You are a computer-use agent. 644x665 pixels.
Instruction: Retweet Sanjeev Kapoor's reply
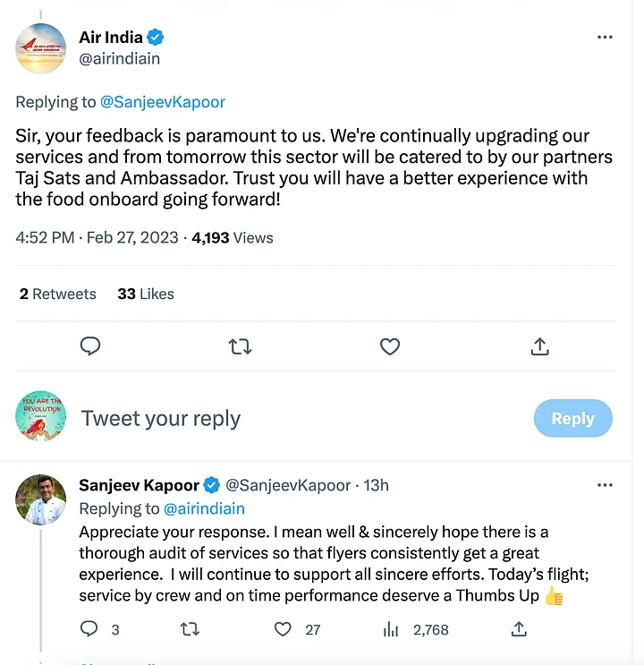190,629
